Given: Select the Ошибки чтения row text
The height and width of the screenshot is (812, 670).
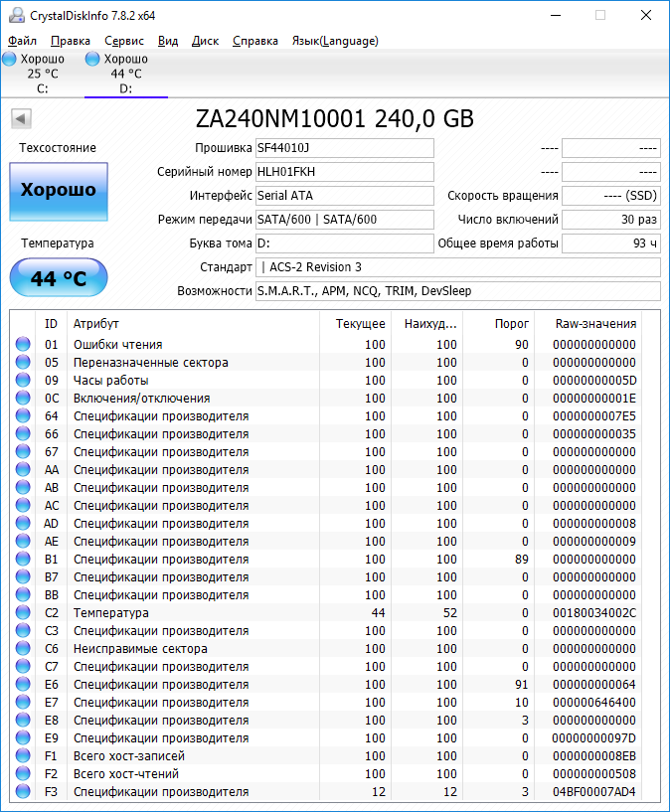Looking at the screenshot, I should (117, 344).
